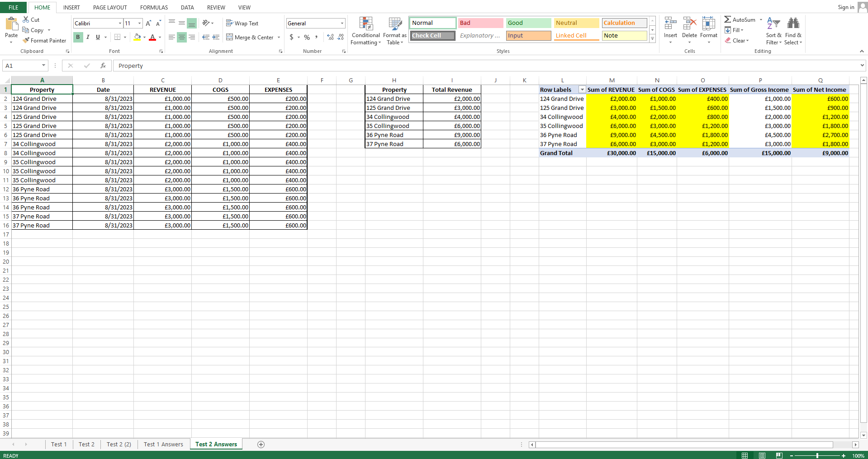Image resolution: width=868 pixels, height=459 pixels.
Task: Open the Font size dropdown
Action: coord(139,23)
